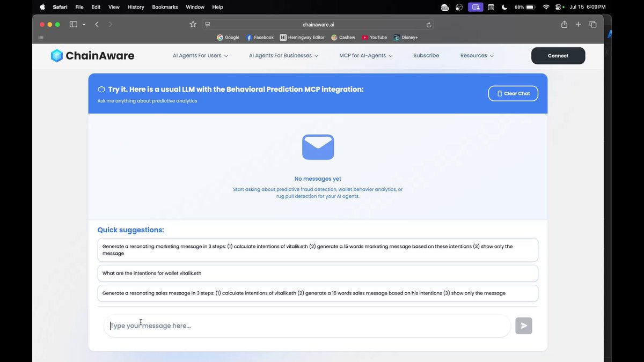
Task: Expand the Resources dropdown
Action: (477, 56)
